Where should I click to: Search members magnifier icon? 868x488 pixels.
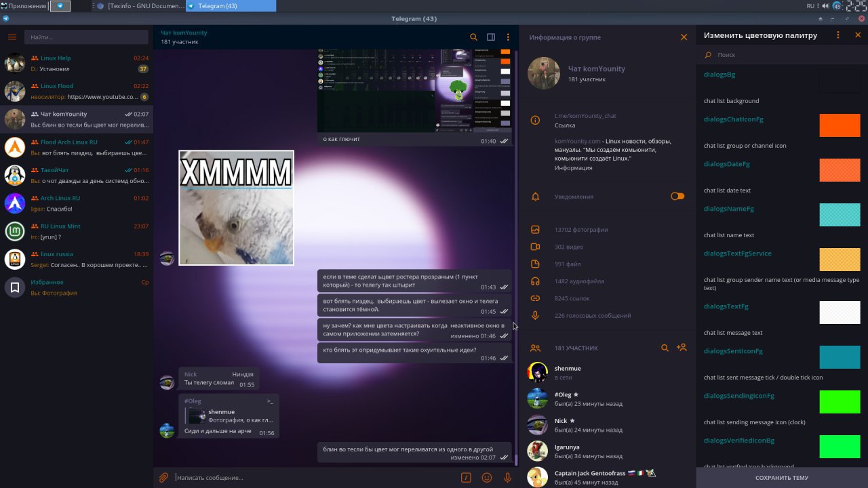click(665, 348)
